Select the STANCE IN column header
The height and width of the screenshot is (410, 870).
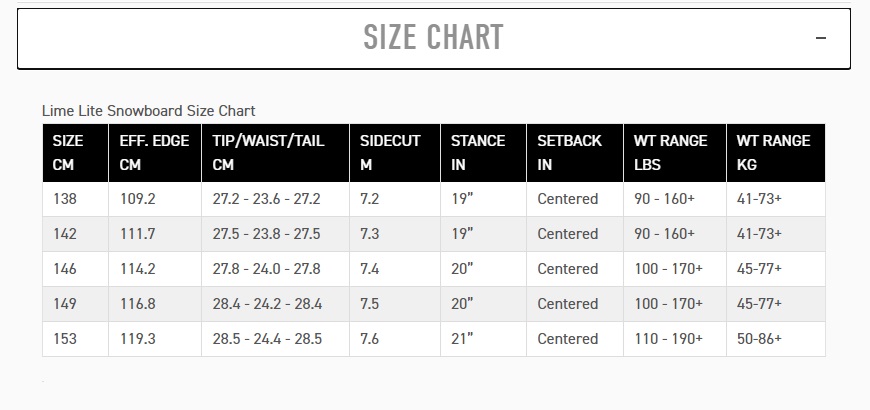(x=483, y=153)
